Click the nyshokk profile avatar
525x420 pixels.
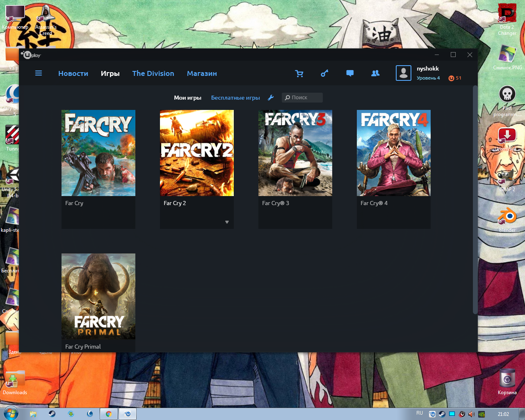(404, 73)
